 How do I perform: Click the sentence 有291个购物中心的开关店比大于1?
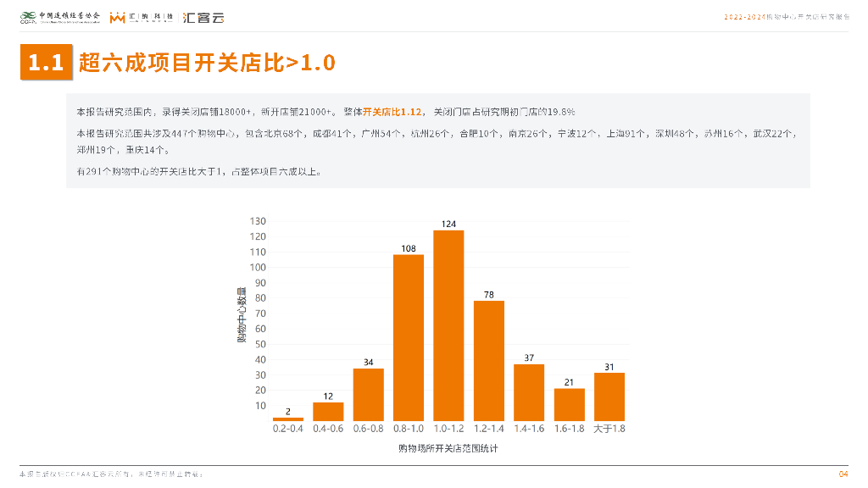click(x=198, y=171)
